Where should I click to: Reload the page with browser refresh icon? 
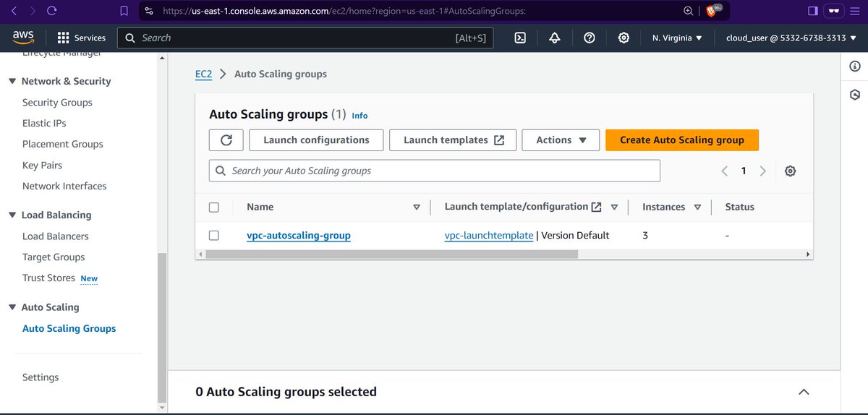pyautogui.click(x=52, y=11)
